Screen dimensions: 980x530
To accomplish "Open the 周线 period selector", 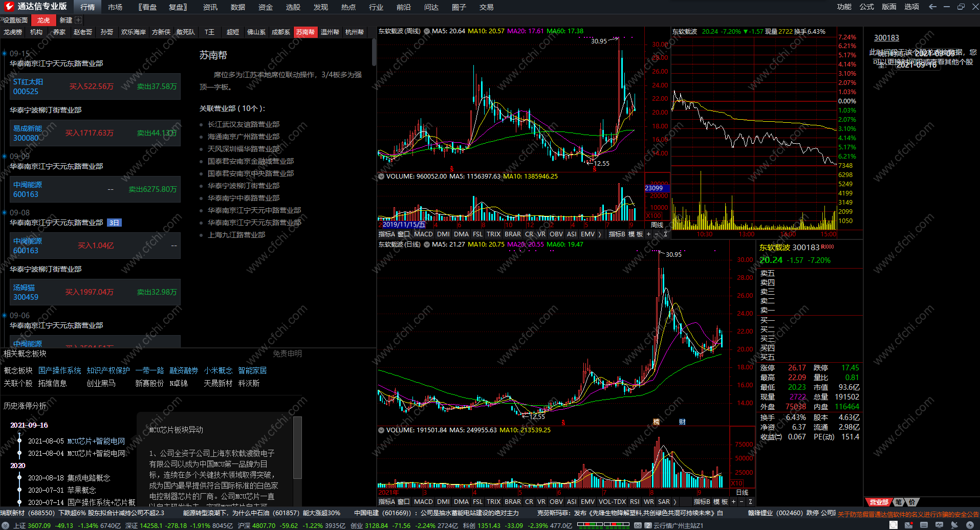I will pyautogui.click(x=657, y=225).
